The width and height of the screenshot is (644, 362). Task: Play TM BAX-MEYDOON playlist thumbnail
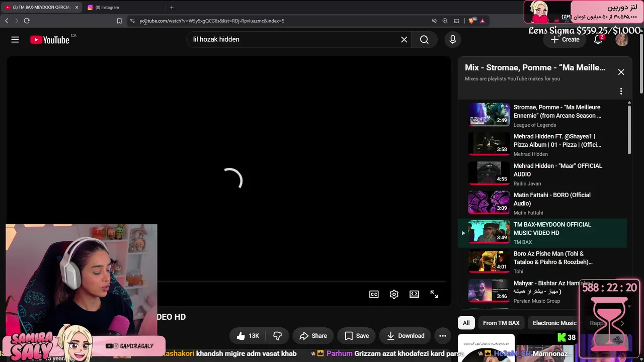pos(489,232)
